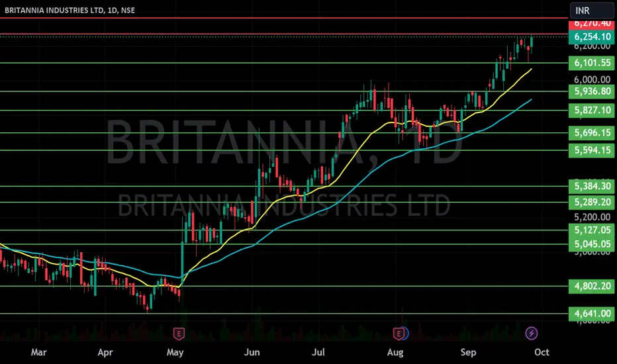Select the 4,641.00 price level label
This screenshot has width=617, height=364.
click(x=591, y=314)
